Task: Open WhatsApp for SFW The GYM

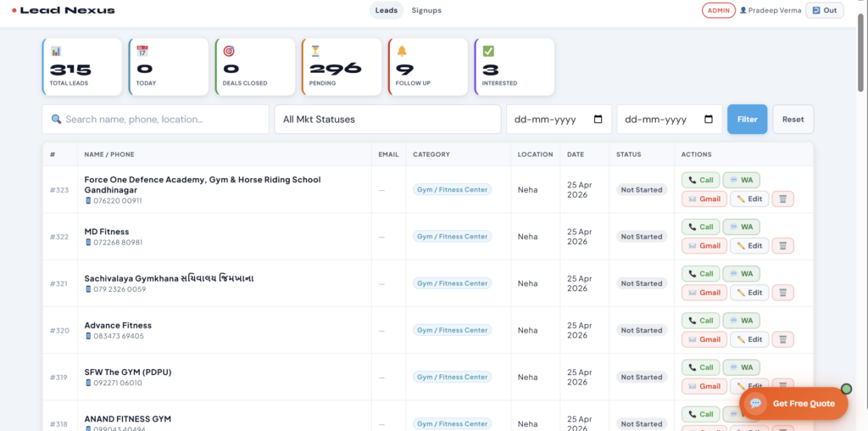Action: pos(741,367)
